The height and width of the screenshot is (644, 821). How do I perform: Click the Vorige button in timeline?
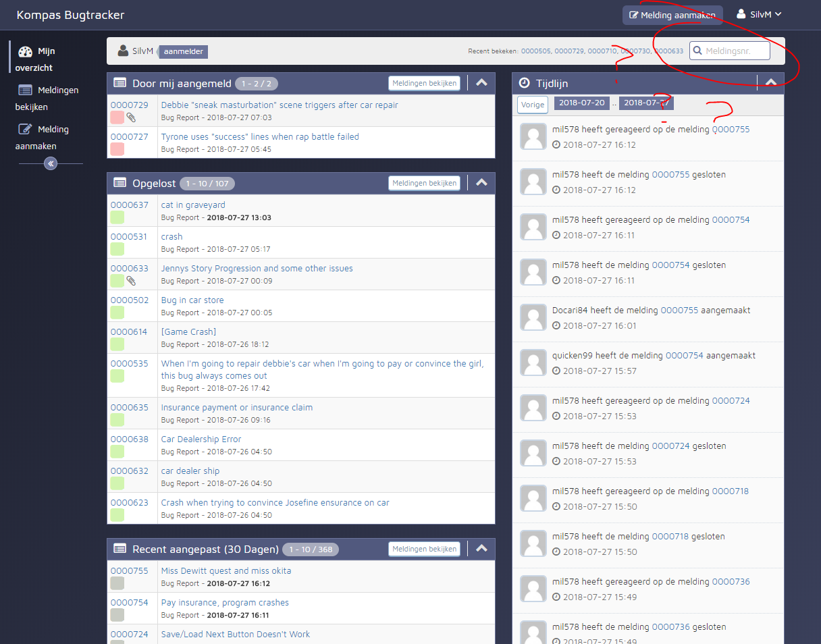coord(533,105)
